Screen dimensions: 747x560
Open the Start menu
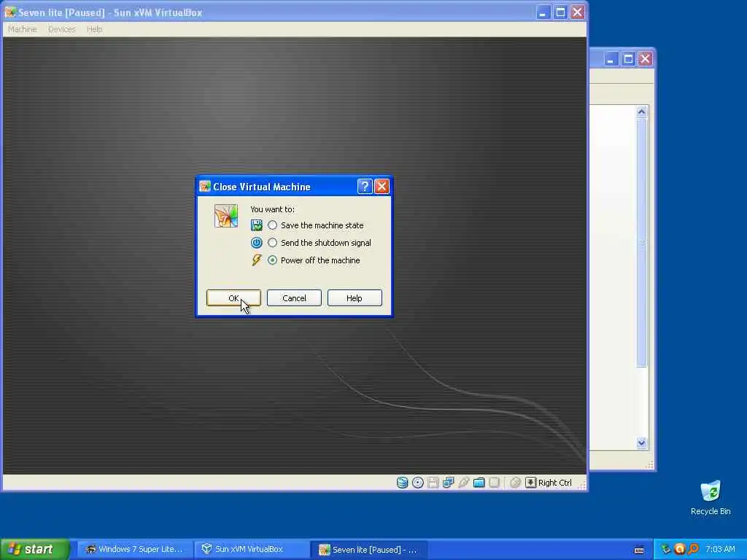34,549
